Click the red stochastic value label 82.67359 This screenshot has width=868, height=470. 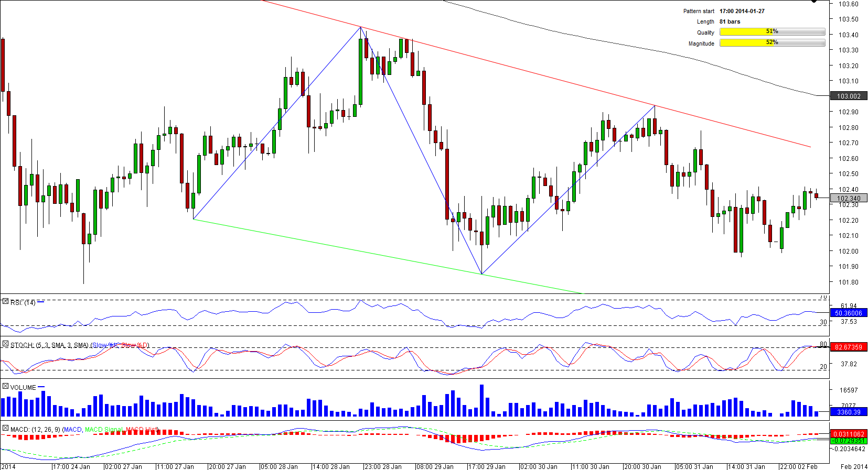pos(848,347)
